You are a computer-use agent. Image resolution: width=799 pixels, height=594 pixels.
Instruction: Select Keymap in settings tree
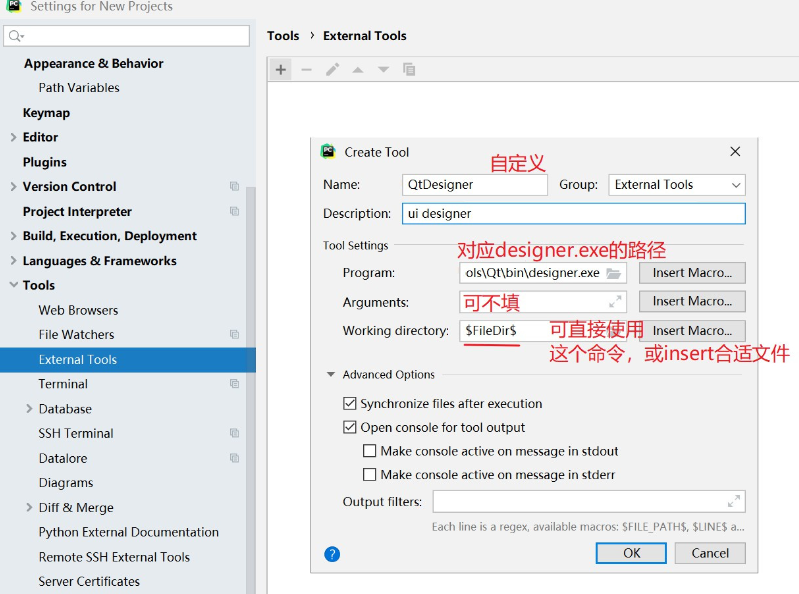[46, 113]
